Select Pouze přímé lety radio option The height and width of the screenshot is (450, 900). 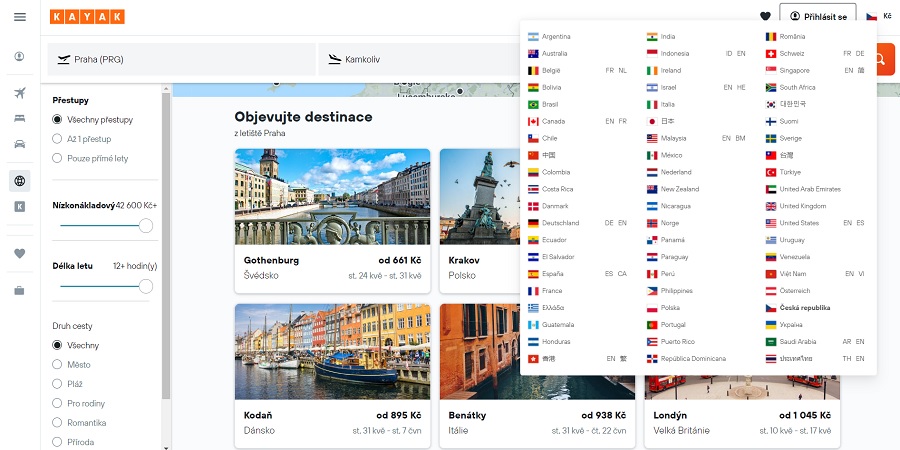pos(57,158)
